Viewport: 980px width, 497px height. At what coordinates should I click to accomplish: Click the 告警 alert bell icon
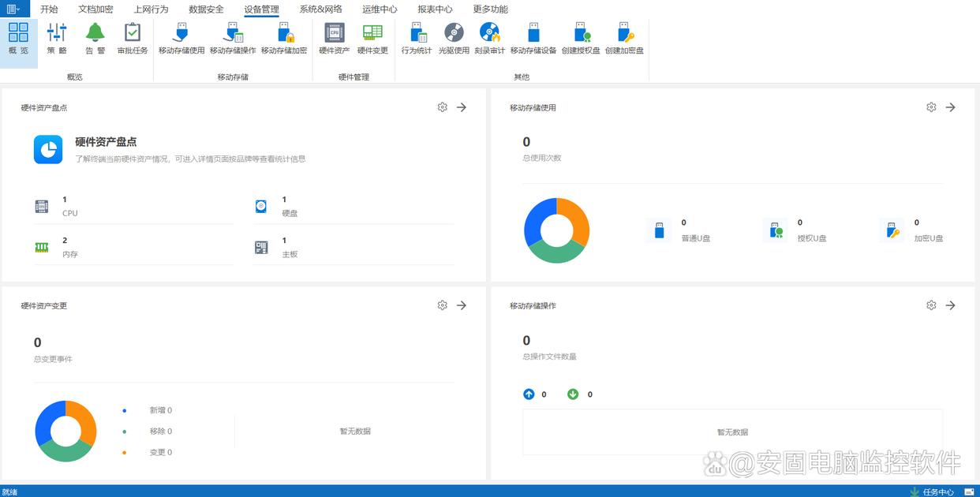click(95, 37)
